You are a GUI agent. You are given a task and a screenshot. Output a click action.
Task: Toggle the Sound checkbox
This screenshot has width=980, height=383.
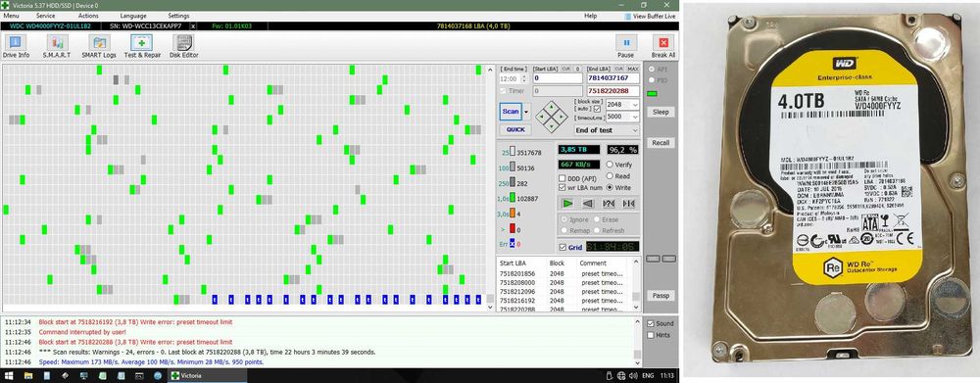click(x=651, y=323)
